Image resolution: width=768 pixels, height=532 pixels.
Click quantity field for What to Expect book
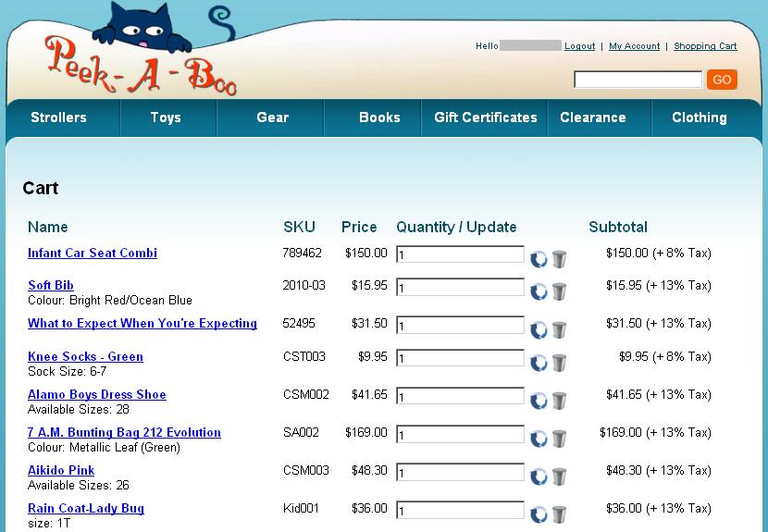pos(461,326)
